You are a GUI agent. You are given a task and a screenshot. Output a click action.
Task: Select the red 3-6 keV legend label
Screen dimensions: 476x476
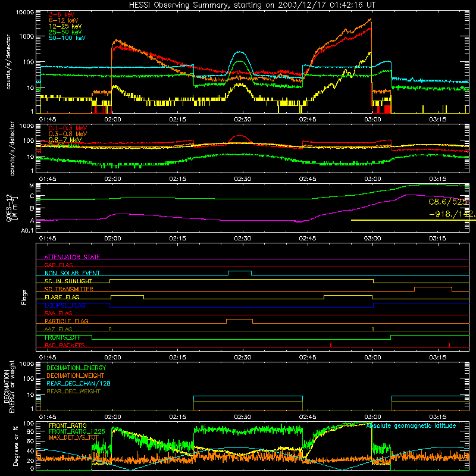pyautogui.click(x=61, y=14)
